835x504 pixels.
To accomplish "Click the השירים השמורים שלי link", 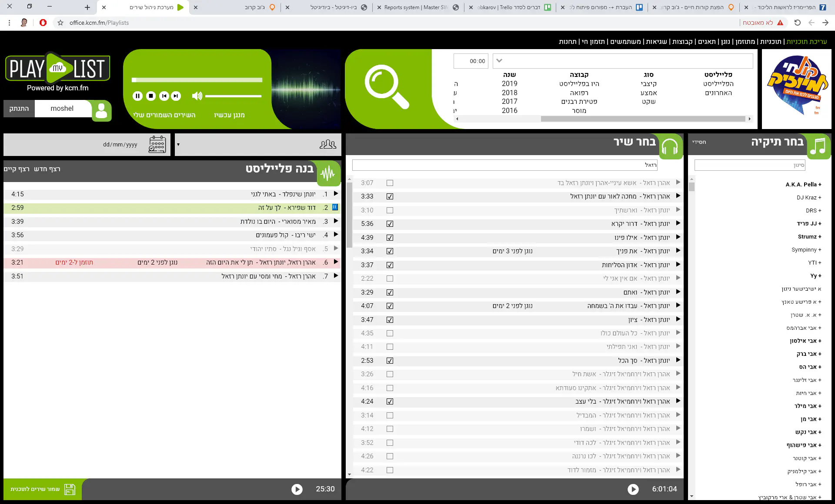I will pyautogui.click(x=164, y=115).
